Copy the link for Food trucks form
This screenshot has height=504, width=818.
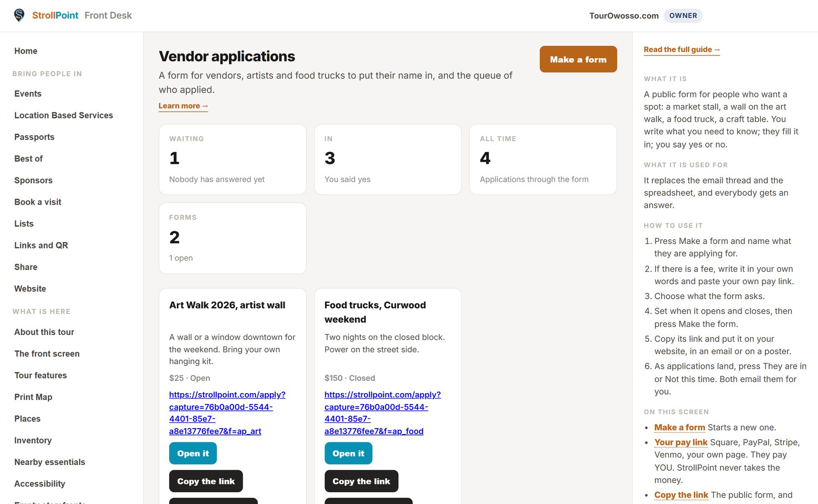point(361,481)
